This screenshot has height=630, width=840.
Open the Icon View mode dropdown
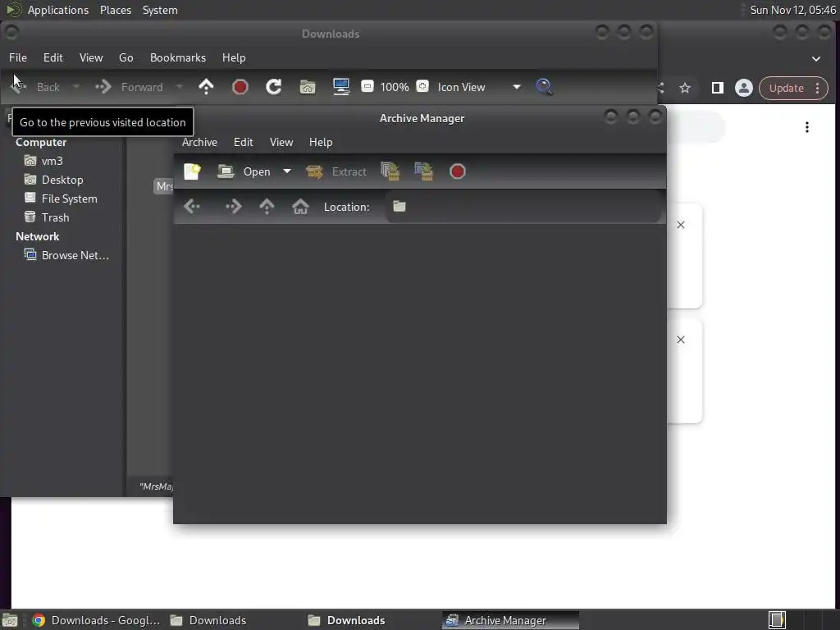(x=478, y=87)
